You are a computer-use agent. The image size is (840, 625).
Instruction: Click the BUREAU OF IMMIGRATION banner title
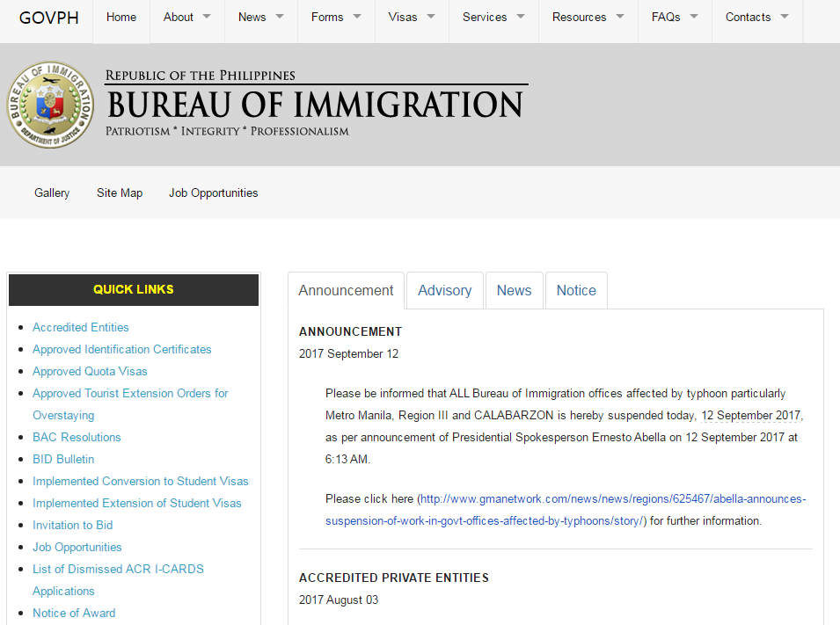[315, 104]
